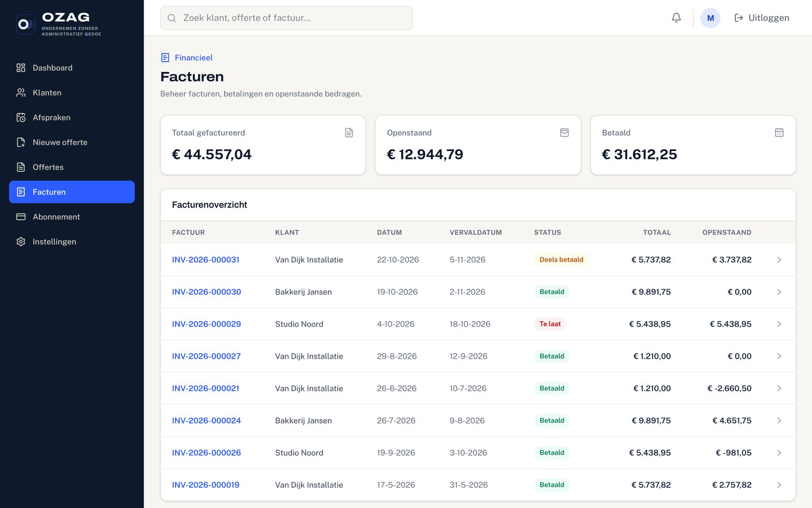Click the Klanten people icon
Image resolution: width=812 pixels, height=508 pixels.
[x=21, y=92]
